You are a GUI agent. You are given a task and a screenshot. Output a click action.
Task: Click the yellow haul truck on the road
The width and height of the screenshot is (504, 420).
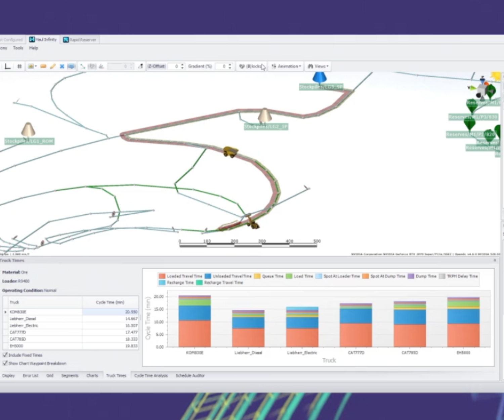[230, 152]
